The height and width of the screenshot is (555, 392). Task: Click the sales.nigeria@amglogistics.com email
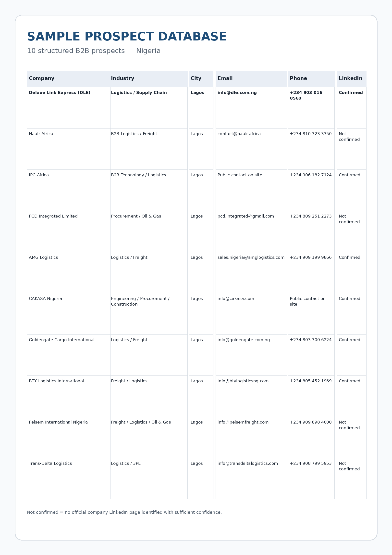[251, 257]
